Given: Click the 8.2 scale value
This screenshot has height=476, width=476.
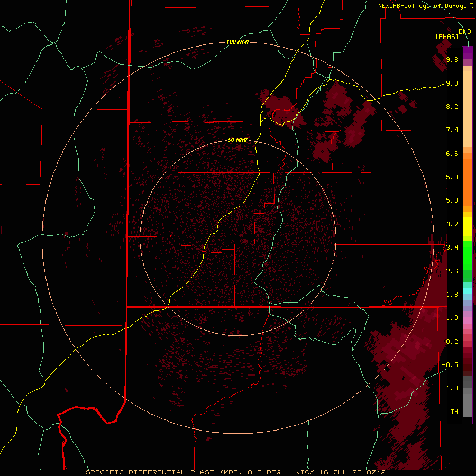Looking at the screenshot, I should (x=452, y=106).
